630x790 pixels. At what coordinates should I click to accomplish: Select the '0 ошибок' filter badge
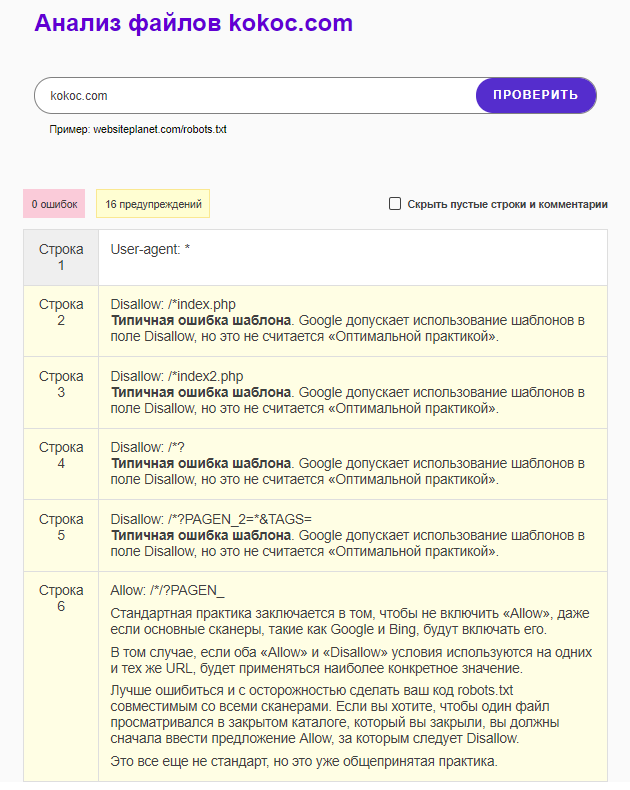[x=54, y=204]
